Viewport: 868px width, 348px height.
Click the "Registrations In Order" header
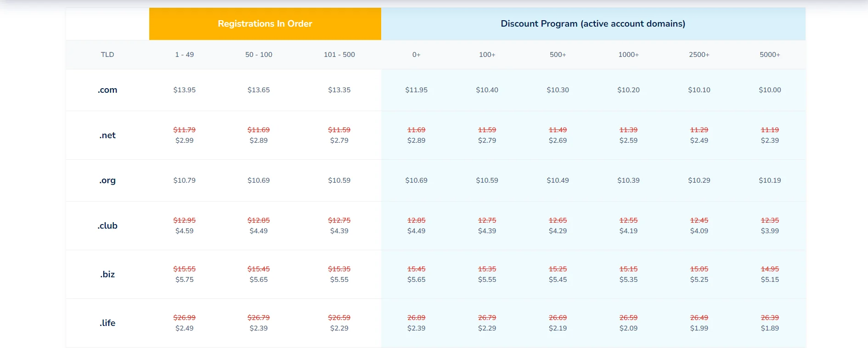265,24
